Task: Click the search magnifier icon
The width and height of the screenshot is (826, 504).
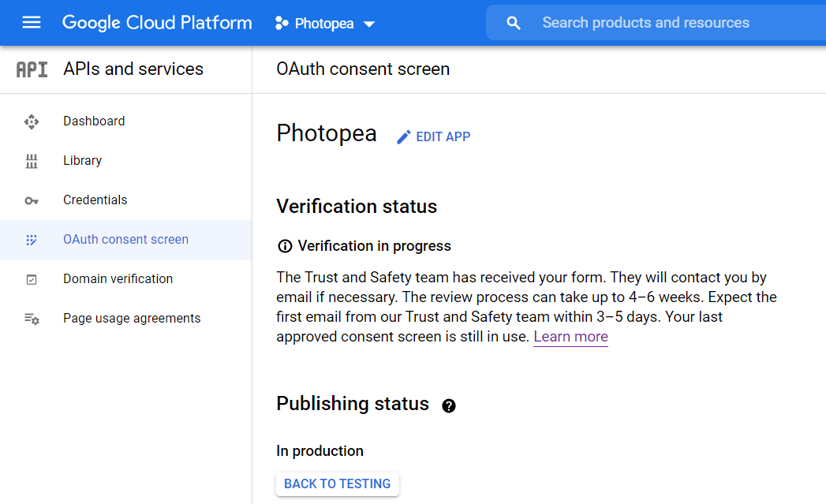Action: tap(514, 23)
